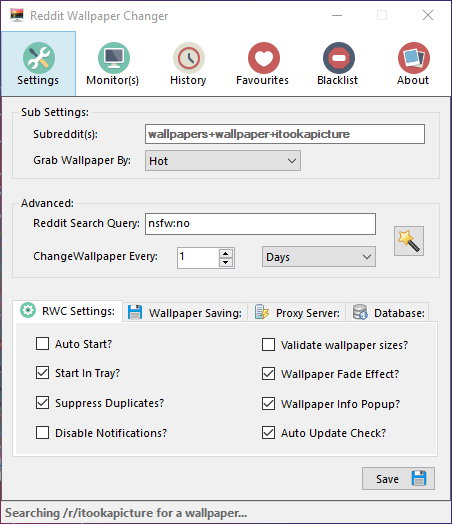The image size is (452, 524).
Task: Toggle Wallpaper Fade Effect checkbox
Action: (269, 374)
